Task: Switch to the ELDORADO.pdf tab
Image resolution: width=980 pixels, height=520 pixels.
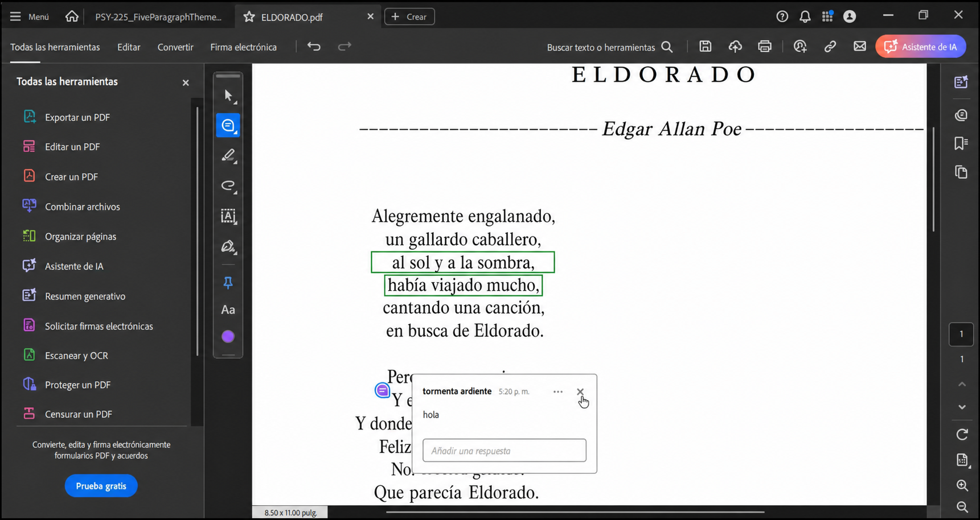Action: pyautogui.click(x=292, y=17)
